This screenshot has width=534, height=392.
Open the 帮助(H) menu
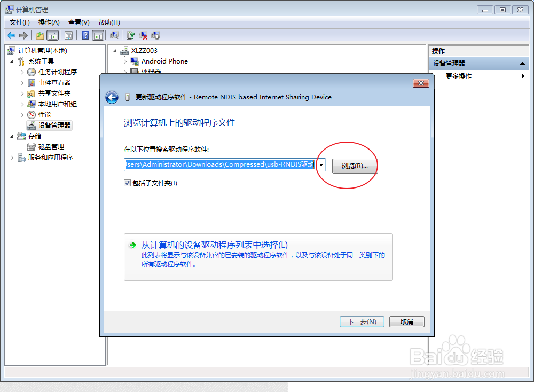(109, 22)
